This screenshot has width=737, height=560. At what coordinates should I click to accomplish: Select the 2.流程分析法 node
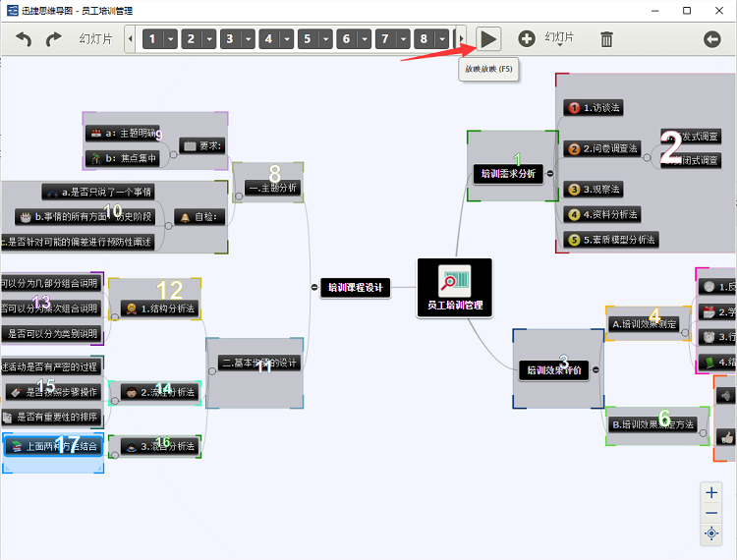point(160,392)
